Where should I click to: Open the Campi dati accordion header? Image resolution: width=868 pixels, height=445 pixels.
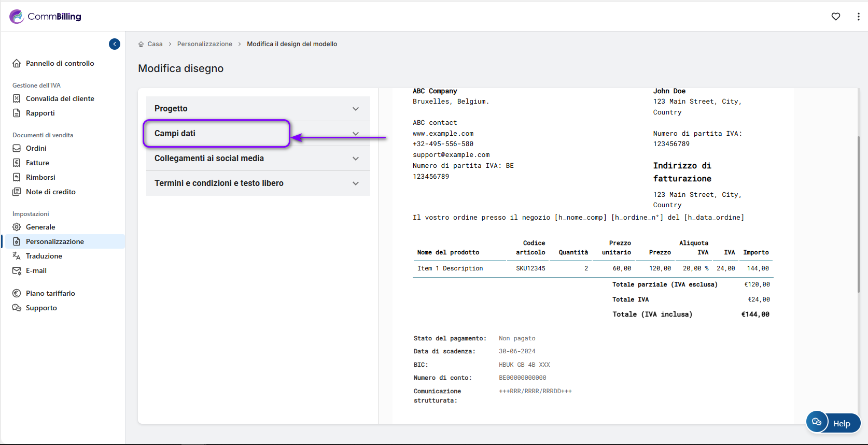[x=258, y=134]
